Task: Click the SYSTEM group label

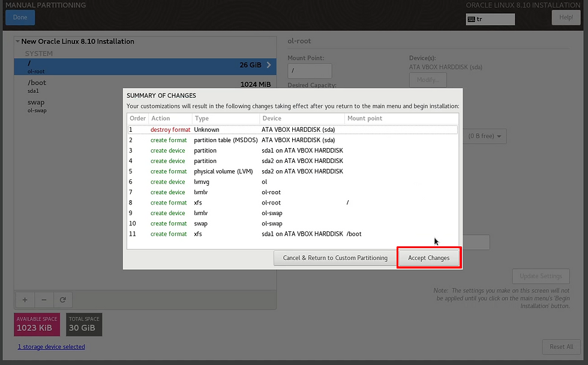Action: (39, 53)
